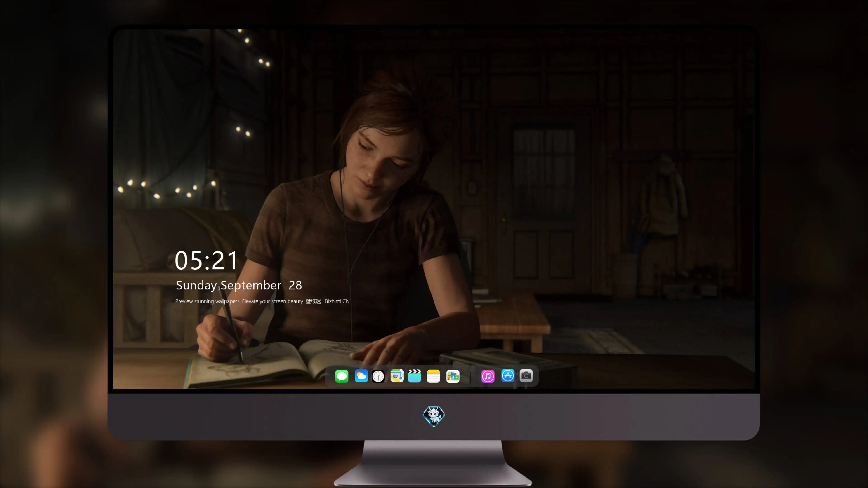
Task: Open the App Store icon in dock
Action: click(x=508, y=376)
